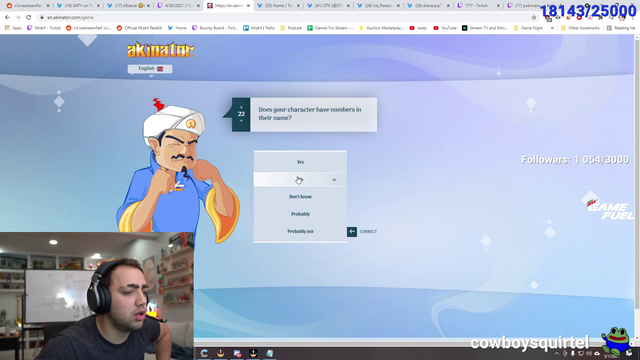Viewport: 640px width, 360px height.
Task: Click the address bar showing en.akinator.com/game
Action: point(286,18)
